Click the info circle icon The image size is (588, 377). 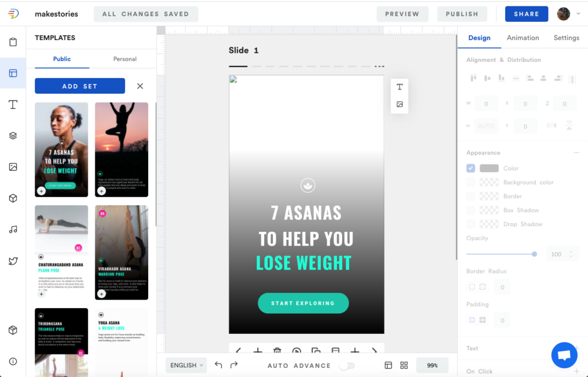click(13, 362)
